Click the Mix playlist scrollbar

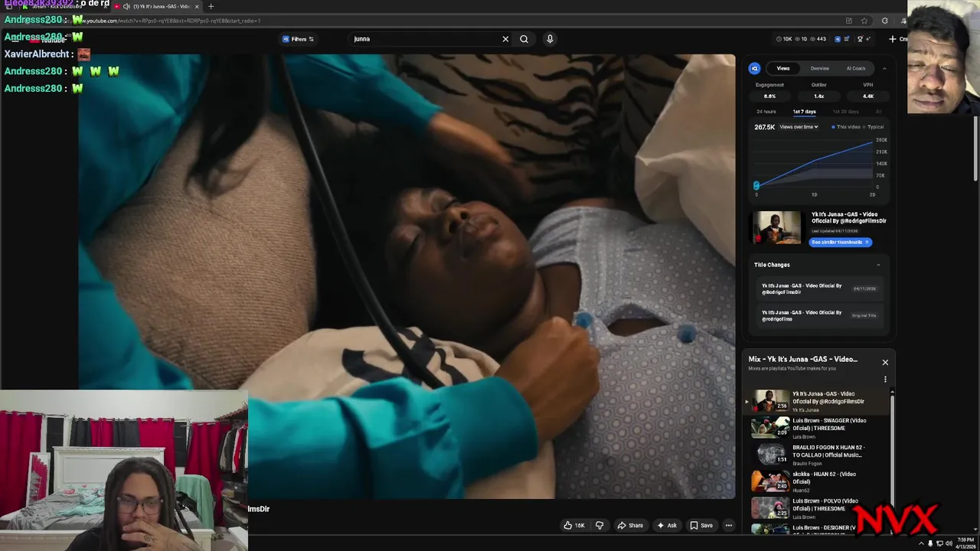pyautogui.click(x=892, y=448)
